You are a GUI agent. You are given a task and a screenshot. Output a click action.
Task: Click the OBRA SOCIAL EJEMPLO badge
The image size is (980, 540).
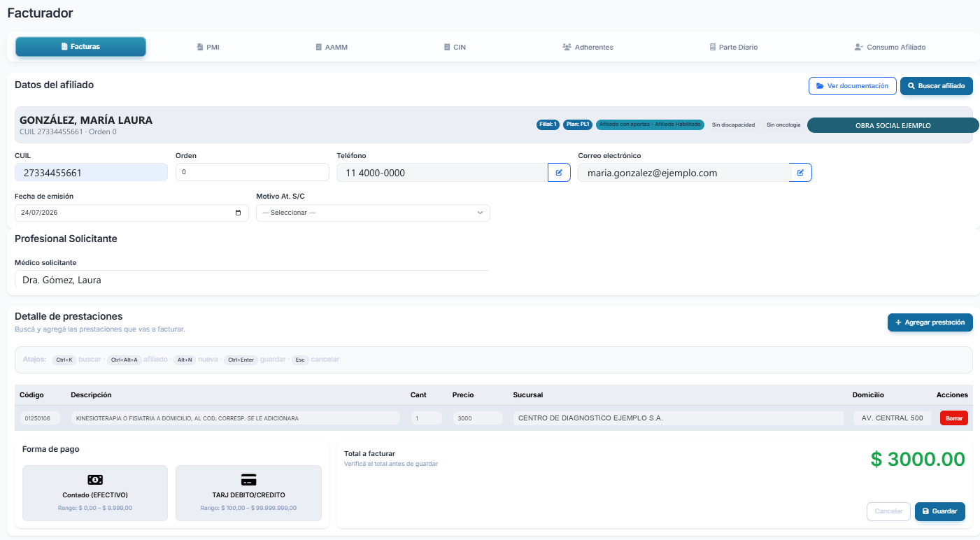[893, 125]
